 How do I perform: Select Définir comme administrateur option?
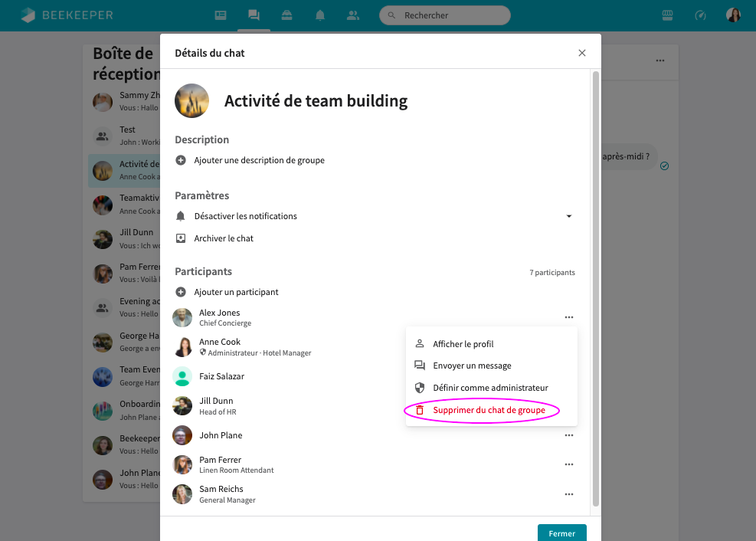click(x=490, y=388)
